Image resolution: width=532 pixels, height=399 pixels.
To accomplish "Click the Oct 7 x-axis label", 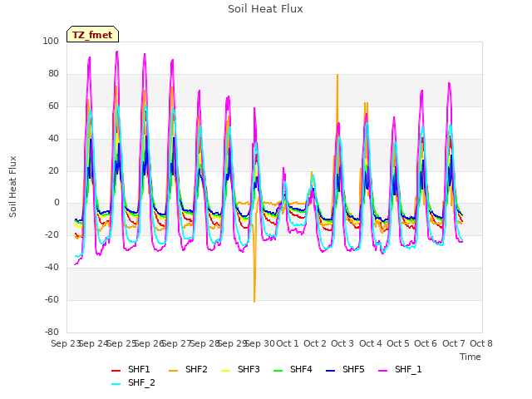I will pos(454,343).
